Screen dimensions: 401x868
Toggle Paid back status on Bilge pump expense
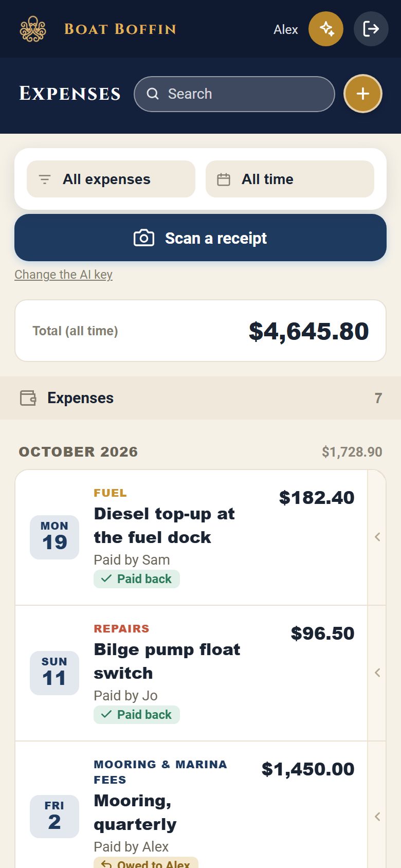pos(137,715)
